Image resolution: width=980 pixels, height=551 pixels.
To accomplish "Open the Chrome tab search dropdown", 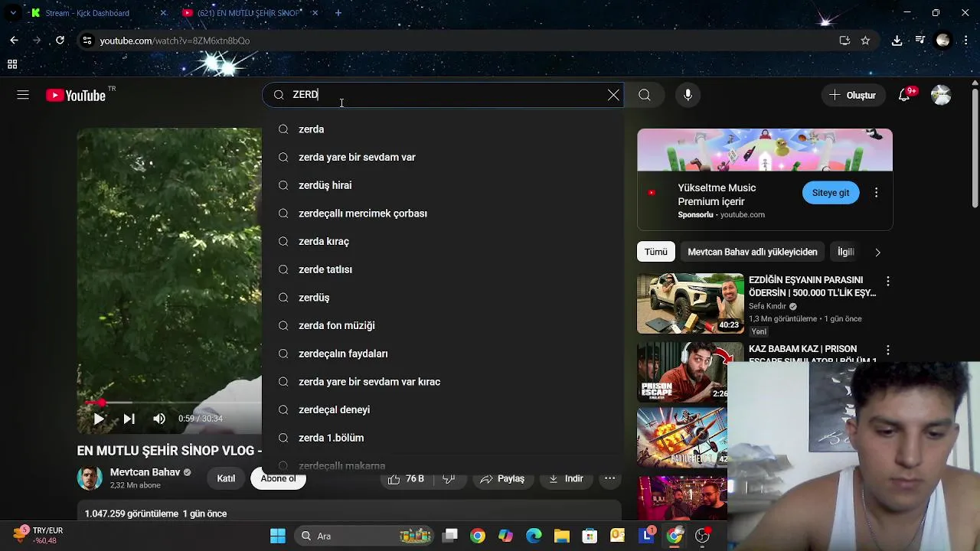I will coord(13,13).
